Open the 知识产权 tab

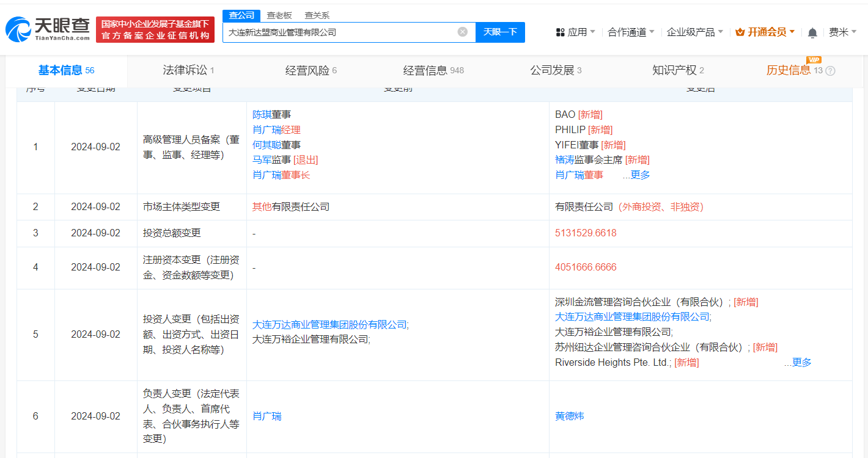[677, 70]
